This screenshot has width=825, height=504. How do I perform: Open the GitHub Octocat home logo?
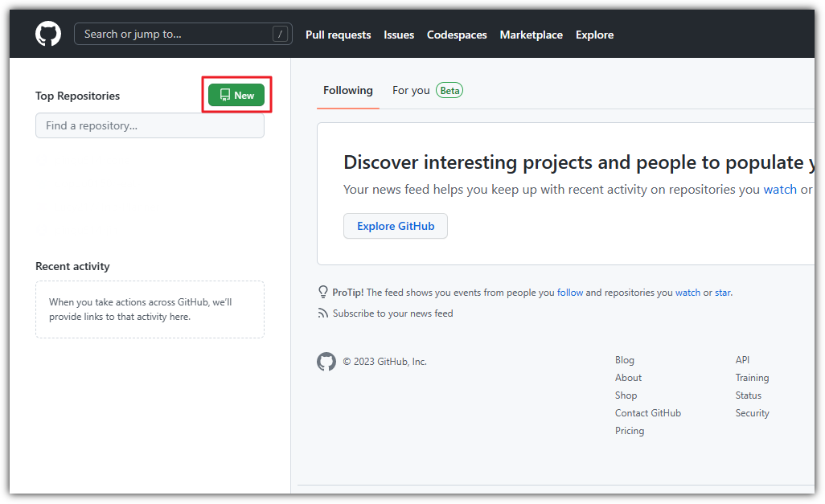pos(48,35)
